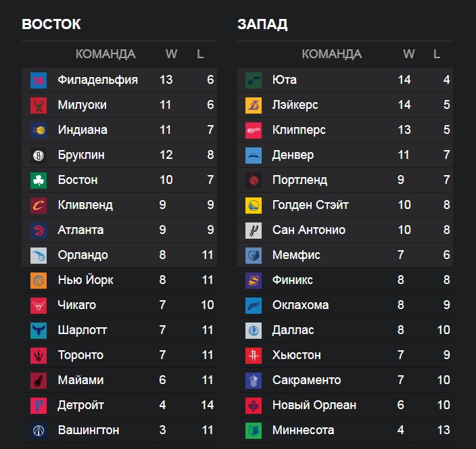Click the San Antonio Spurs logo
The height and width of the screenshot is (449, 476).
tap(254, 230)
